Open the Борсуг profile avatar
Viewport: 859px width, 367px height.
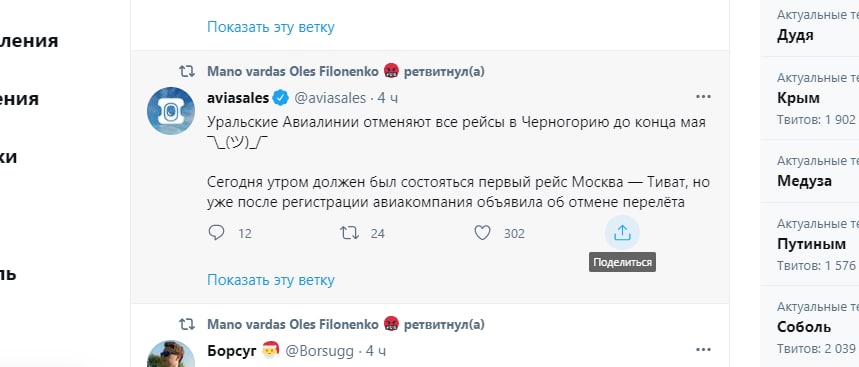171,354
